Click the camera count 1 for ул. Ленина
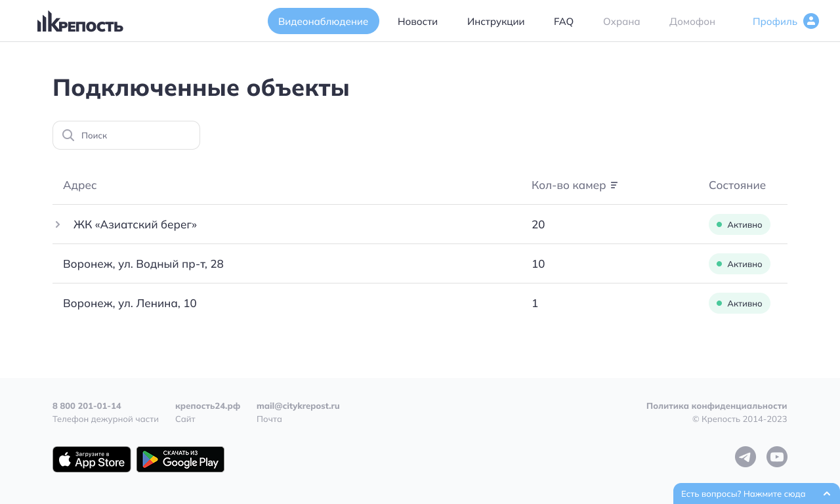 535,303
